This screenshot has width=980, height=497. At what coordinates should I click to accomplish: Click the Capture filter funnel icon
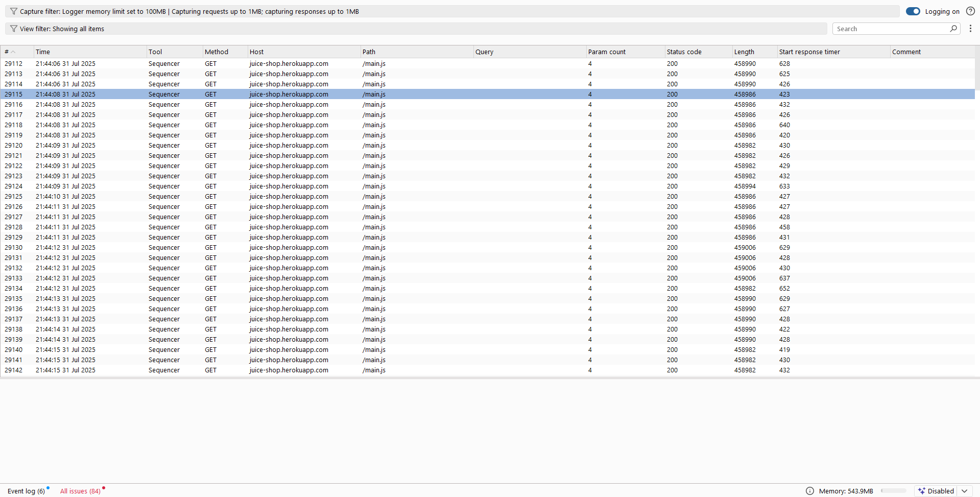[14, 11]
